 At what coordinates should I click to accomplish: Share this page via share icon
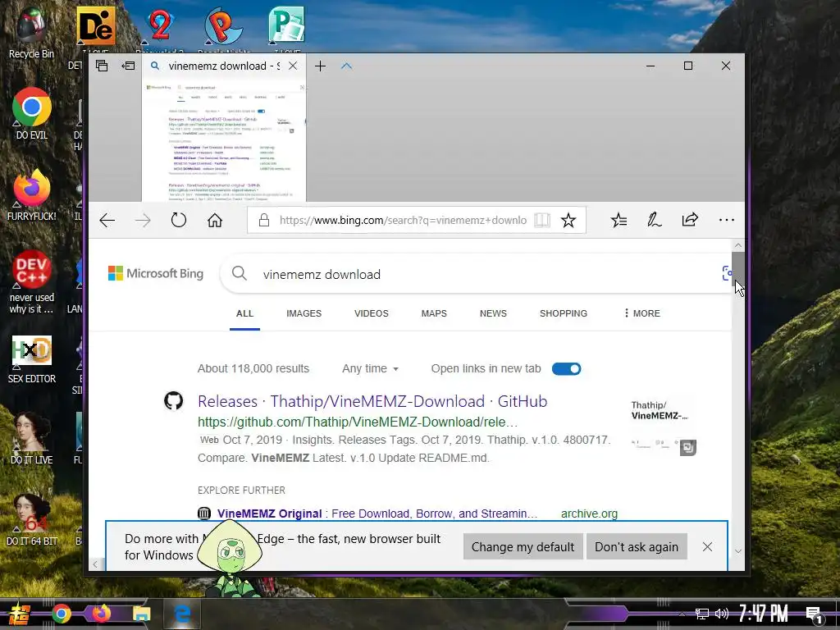pyautogui.click(x=690, y=220)
